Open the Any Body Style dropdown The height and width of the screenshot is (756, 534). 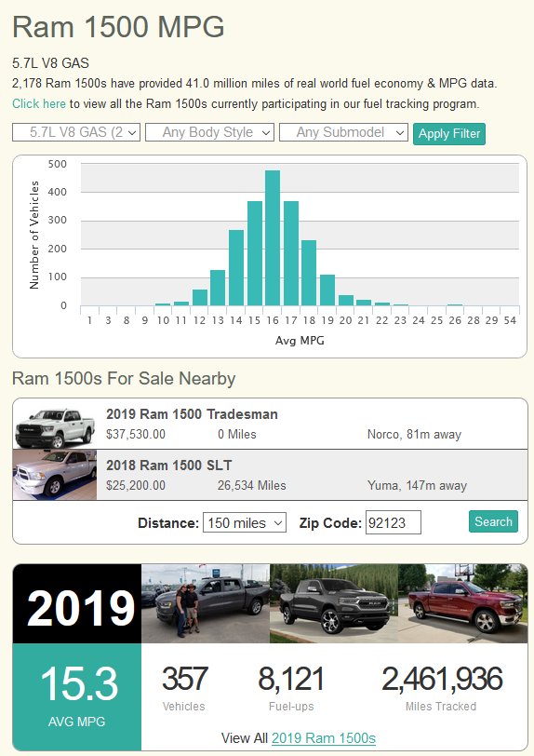[x=209, y=132]
